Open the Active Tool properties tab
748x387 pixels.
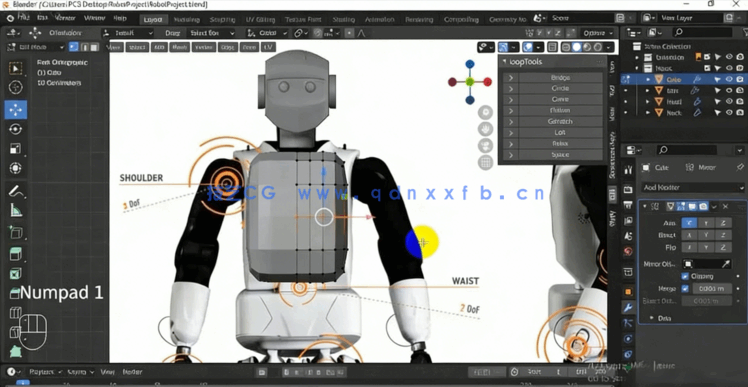(628, 169)
